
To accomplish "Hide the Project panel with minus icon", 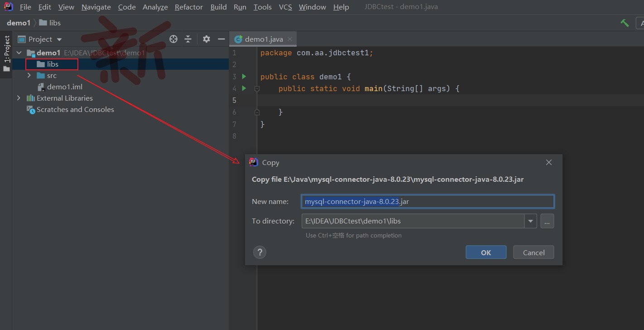I will click(221, 39).
